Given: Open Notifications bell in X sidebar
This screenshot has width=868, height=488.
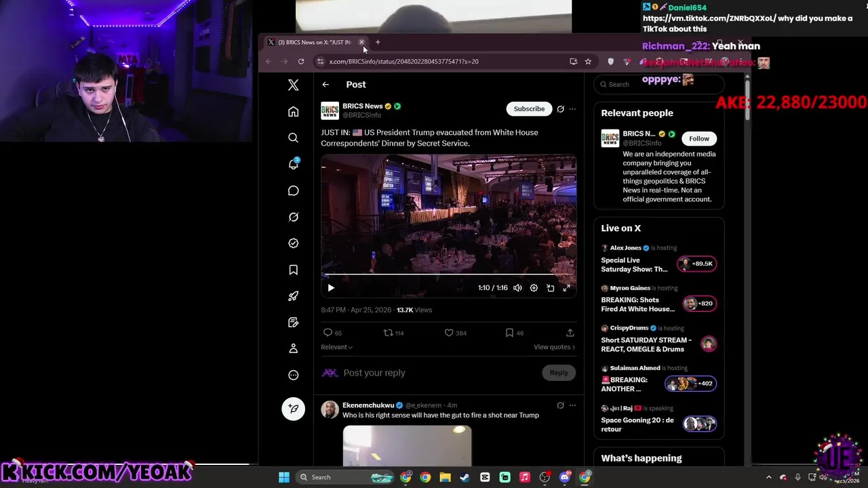Looking at the screenshot, I should (293, 164).
